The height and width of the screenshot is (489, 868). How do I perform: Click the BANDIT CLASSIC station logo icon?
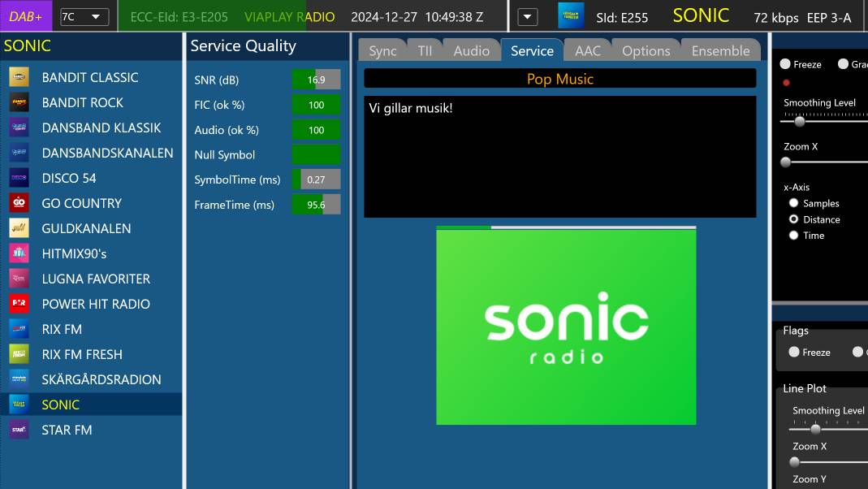pos(19,77)
